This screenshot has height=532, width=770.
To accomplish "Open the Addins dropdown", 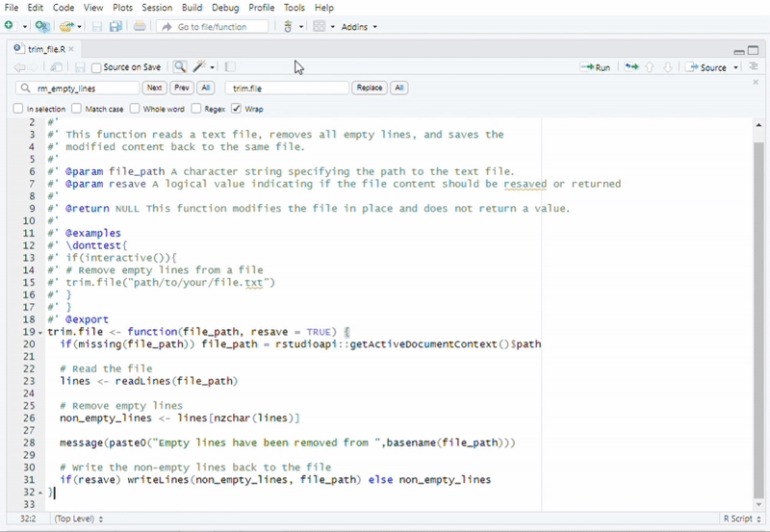I will [x=359, y=27].
